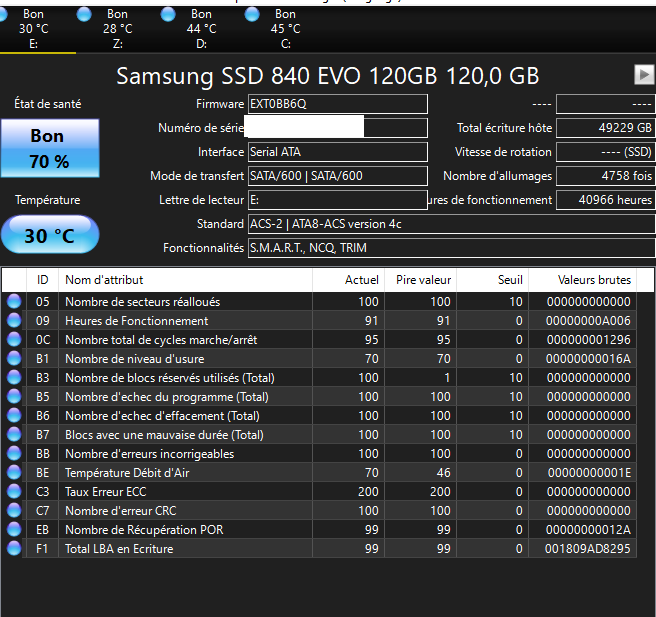Image resolution: width=656 pixels, height=617 pixels.
Task: Click the Actuel column header
Action: click(x=348, y=279)
